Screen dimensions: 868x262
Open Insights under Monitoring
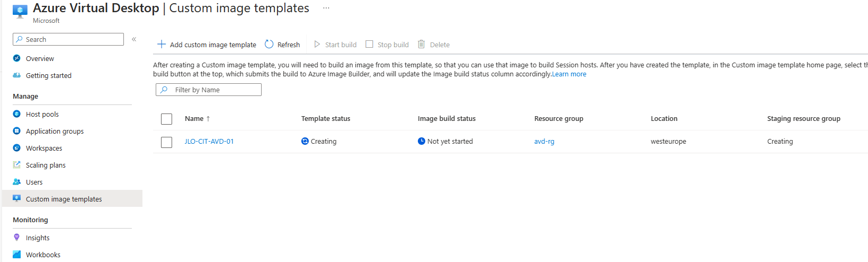(x=38, y=238)
